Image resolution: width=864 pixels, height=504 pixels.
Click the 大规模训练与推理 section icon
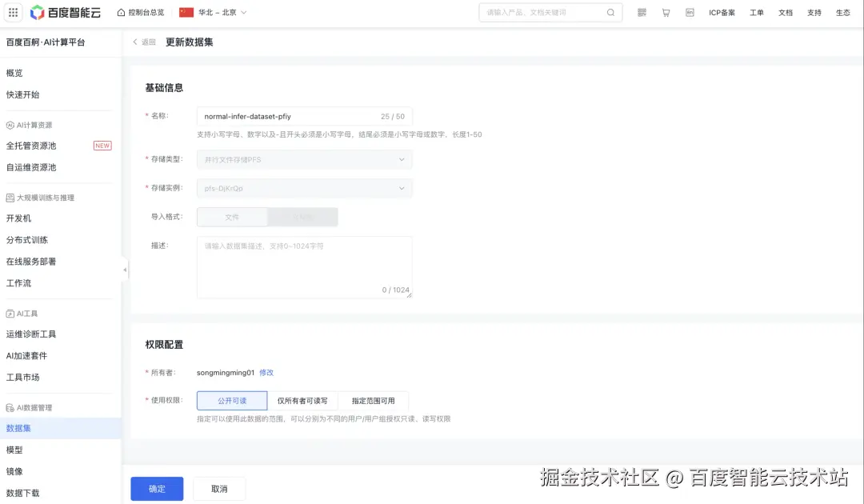(10, 198)
